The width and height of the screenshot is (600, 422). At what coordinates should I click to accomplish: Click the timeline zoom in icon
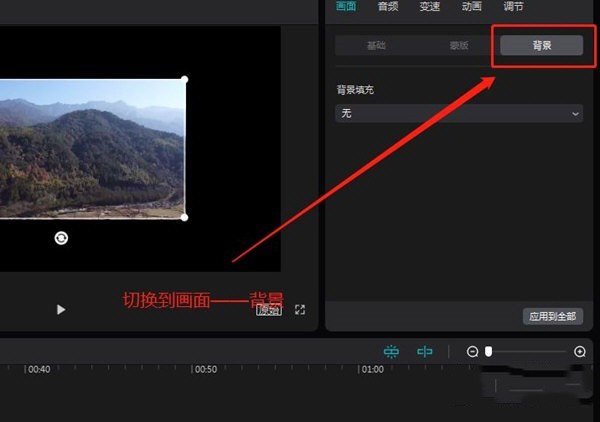click(x=580, y=352)
